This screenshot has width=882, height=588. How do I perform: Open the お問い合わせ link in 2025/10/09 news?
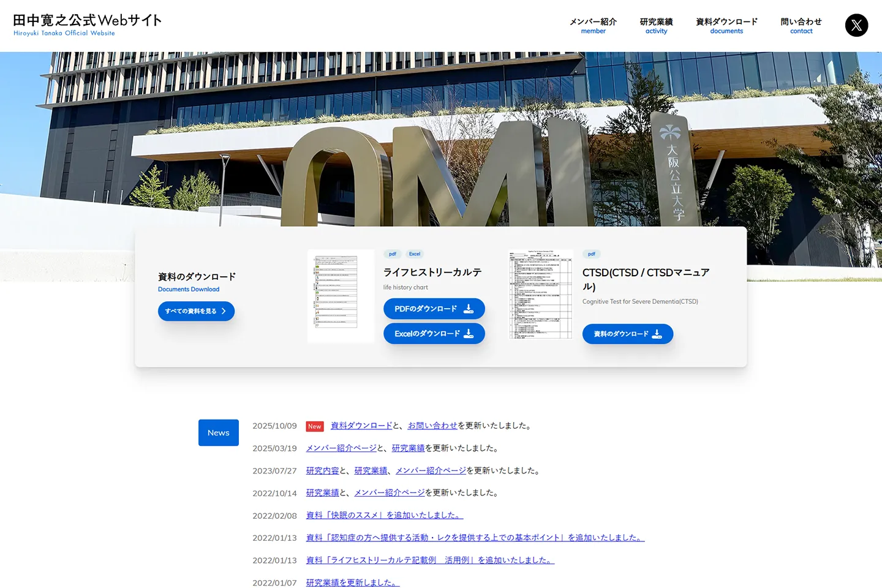[432, 426]
